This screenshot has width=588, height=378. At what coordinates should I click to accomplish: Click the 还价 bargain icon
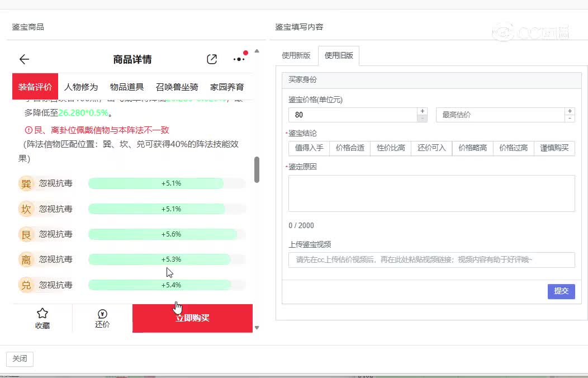pos(102,314)
